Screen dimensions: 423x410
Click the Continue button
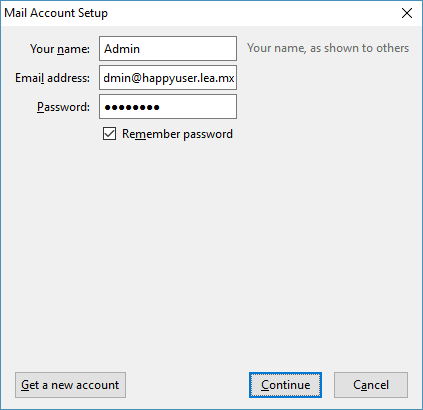285,385
